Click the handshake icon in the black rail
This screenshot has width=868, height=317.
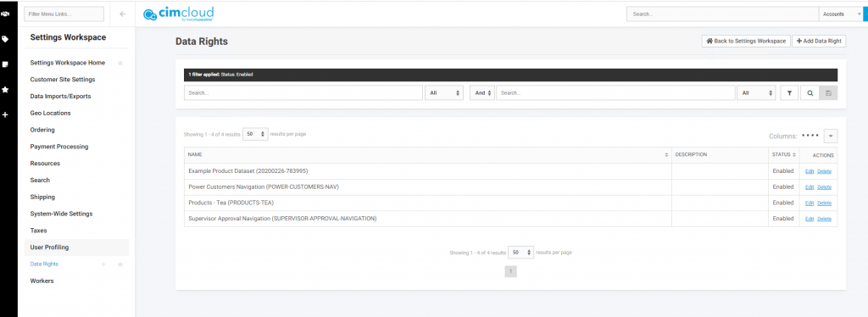point(6,14)
